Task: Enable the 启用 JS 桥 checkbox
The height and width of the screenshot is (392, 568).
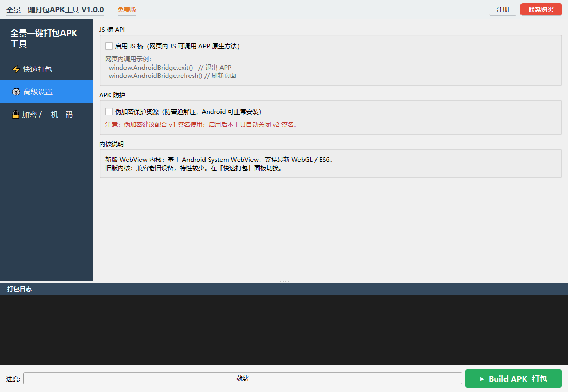Action: pyautogui.click(x=108, y=46)
